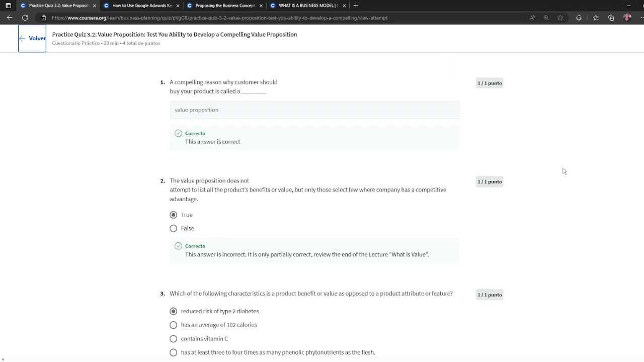The width and height of the screenshot is (644, 362).
Task: Click the green Correcto checkmark under question 1
Action: 178,133
